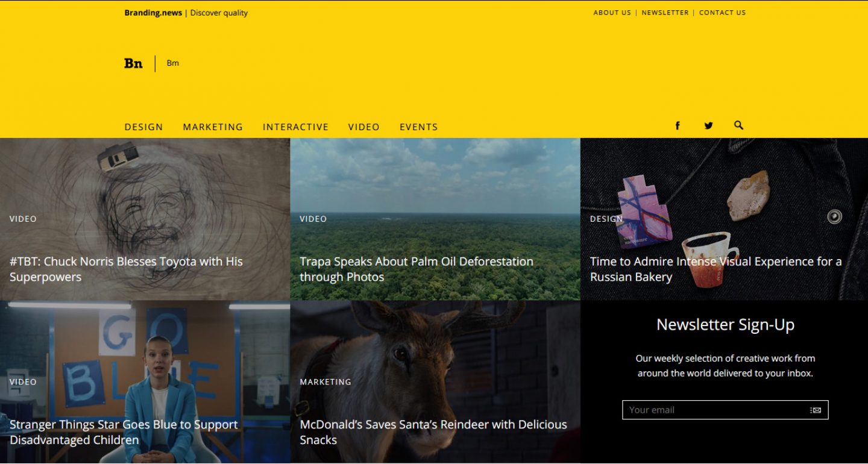This screenshot has height=464, width=868.
Task: Click the search magnifier icon
Action: tap(738, 125)
